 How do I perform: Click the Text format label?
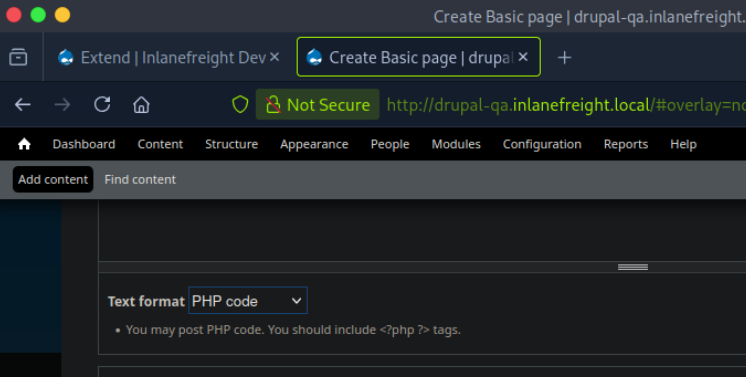click(146, 301)
